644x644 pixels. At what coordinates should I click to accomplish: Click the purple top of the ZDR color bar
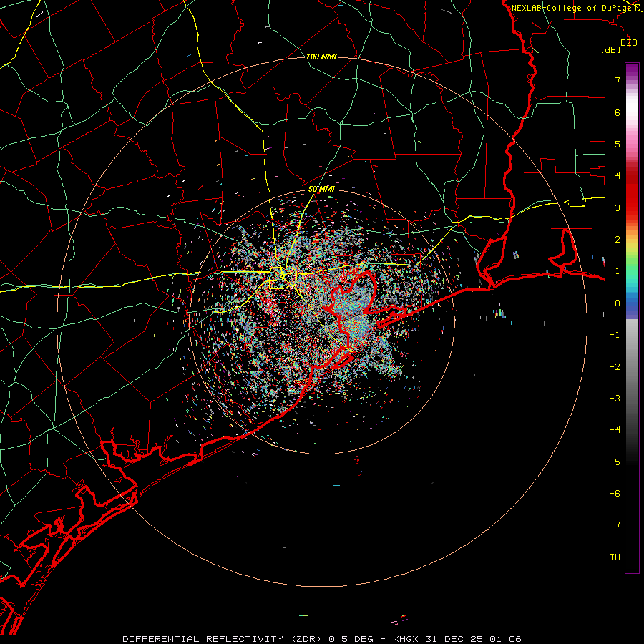(x=632, y=70)
